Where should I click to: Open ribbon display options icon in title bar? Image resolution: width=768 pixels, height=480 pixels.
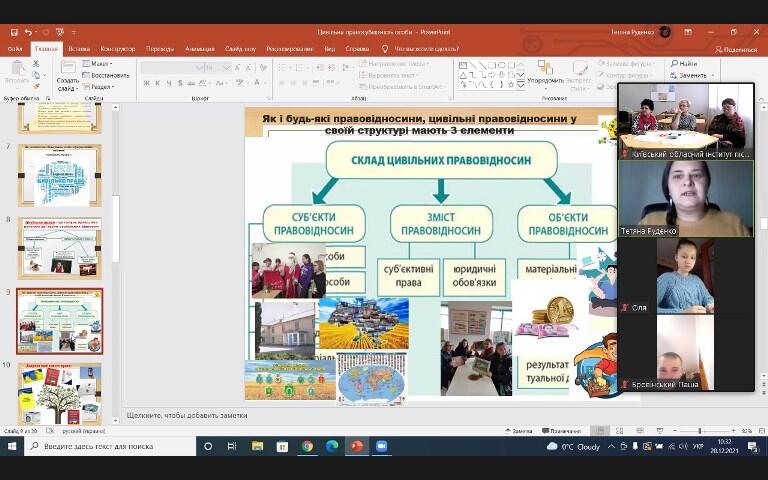pos(688,32)
